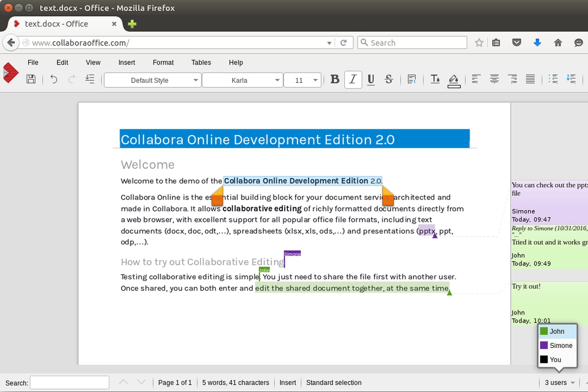588x392 pixels.
Task: Align text to the right
Action: (x=512, y=79)
